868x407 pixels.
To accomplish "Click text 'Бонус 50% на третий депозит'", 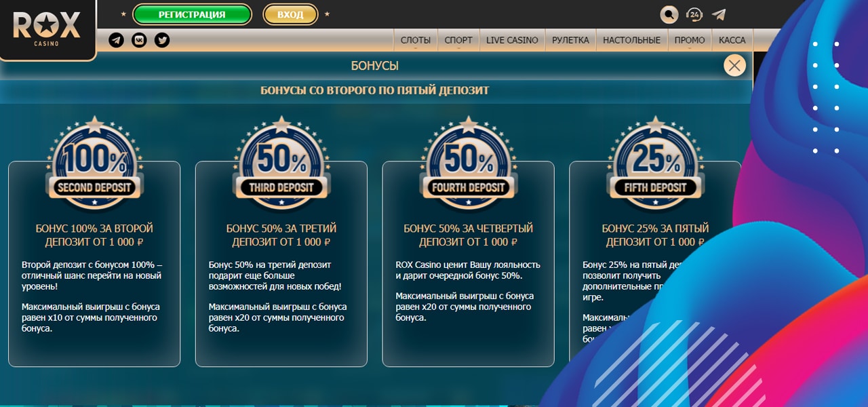I will point(270,265).
